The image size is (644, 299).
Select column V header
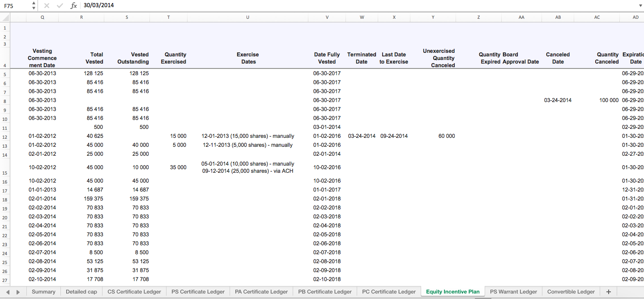tap(327, 17)
